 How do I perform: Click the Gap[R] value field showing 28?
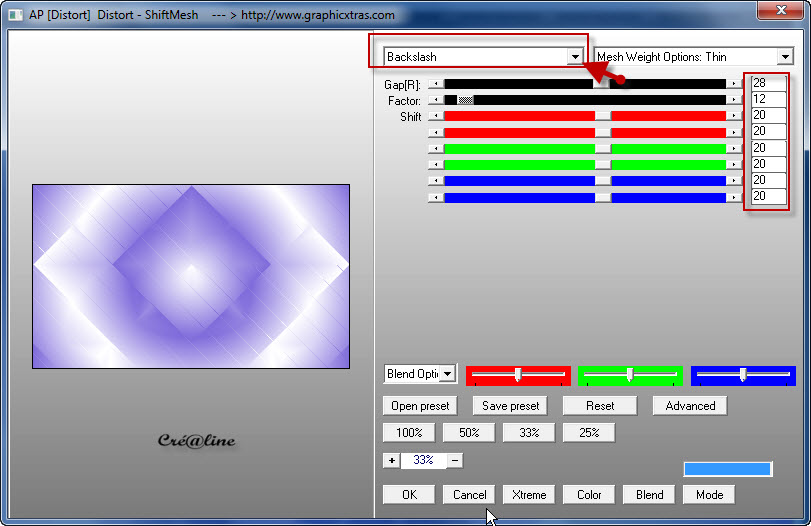coord(768,83)
